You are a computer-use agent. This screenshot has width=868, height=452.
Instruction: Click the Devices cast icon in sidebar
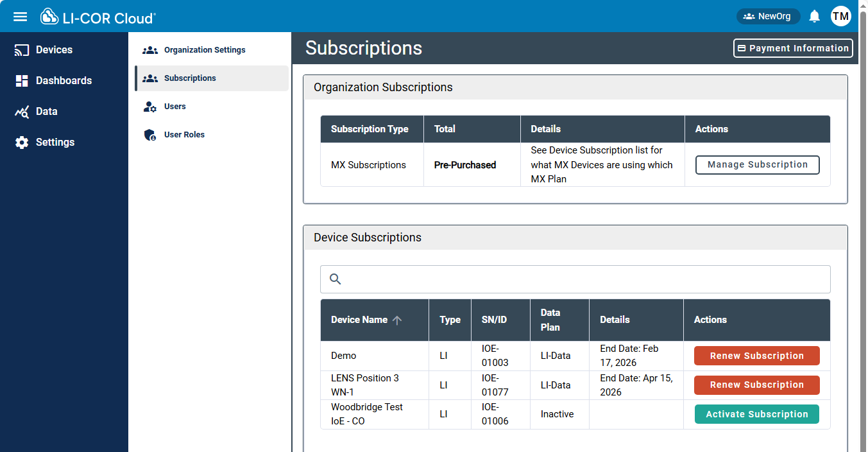(x=22, y=50)
